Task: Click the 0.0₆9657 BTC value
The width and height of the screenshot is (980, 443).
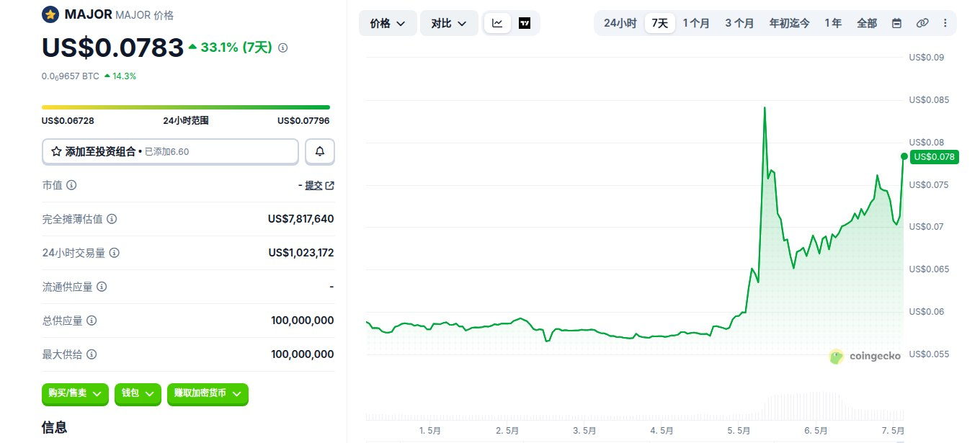Action: (71, 76)
